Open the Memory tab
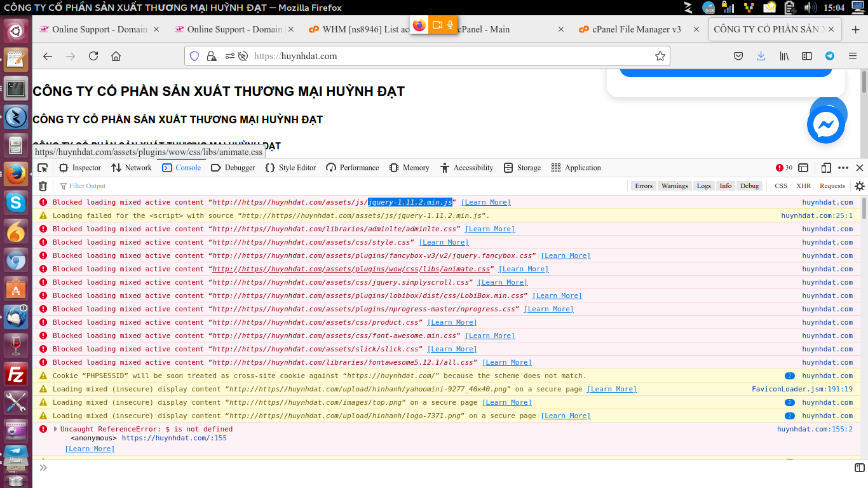868x488 pixels. pos(409,168)
